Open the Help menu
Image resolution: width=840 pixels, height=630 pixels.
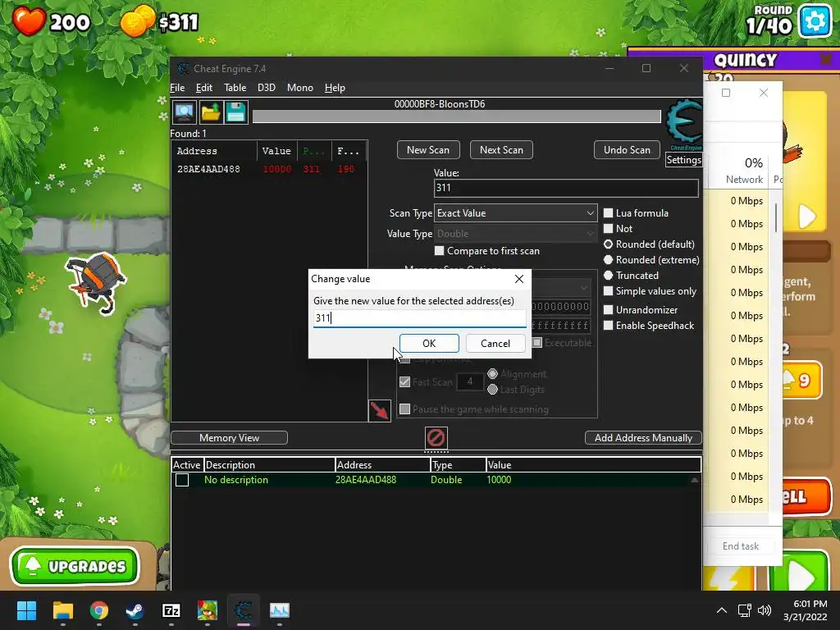(335, 88)
